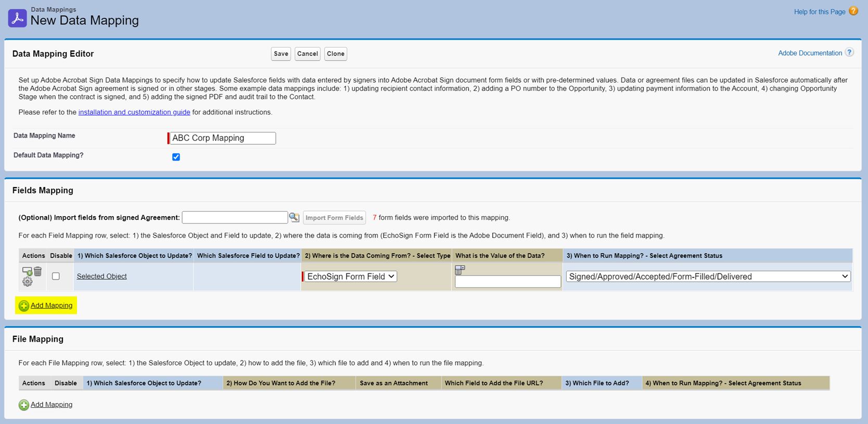
Task: Check the Disable box on the field mapping row
Action: tap(56, 276)
